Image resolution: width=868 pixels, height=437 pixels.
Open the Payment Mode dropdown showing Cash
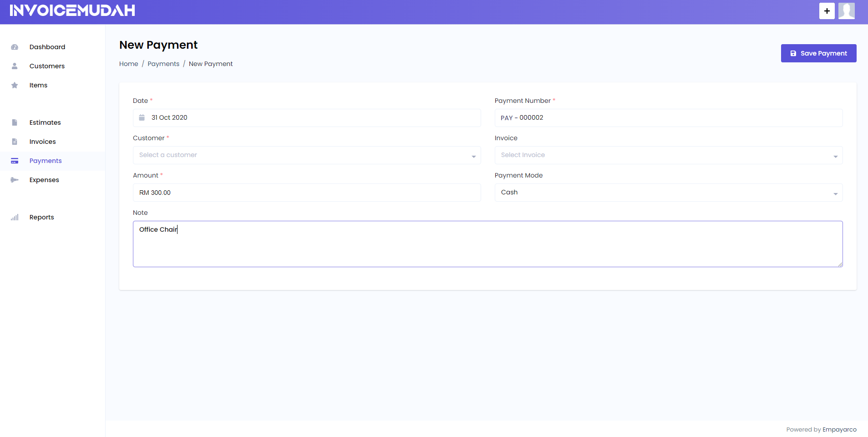tap(668, 193)
